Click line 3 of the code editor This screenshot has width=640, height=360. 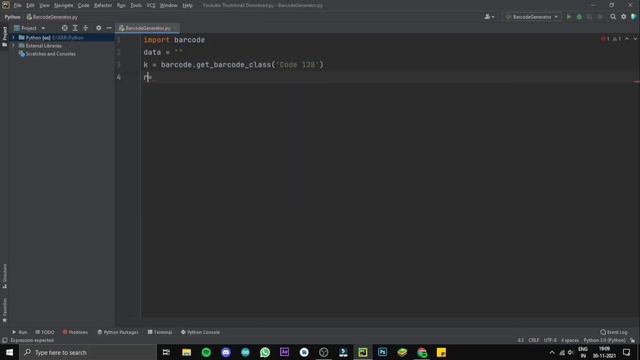233,64
